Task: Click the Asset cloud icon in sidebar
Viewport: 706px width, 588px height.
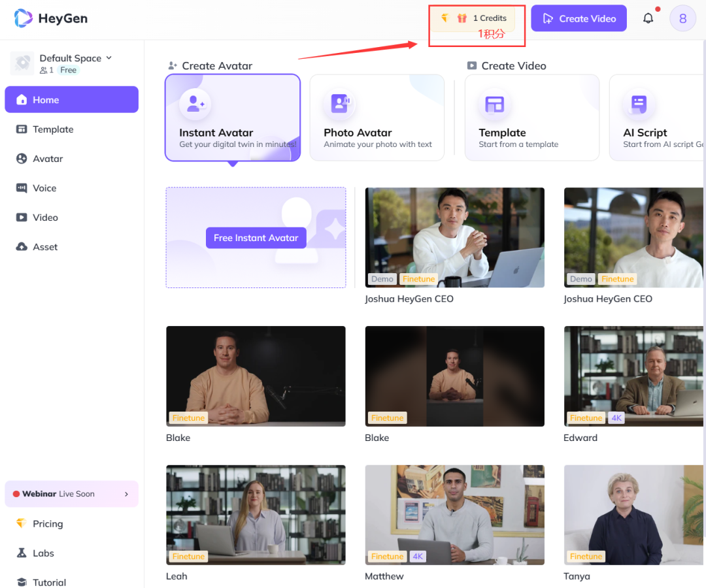Action: coord(22,246)
